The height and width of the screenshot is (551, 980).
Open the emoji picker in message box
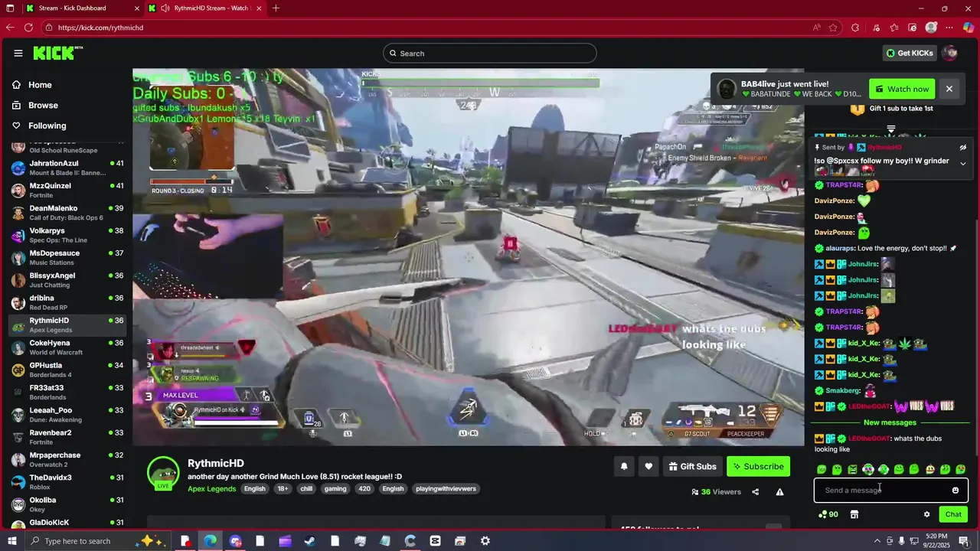coord(955,491)
